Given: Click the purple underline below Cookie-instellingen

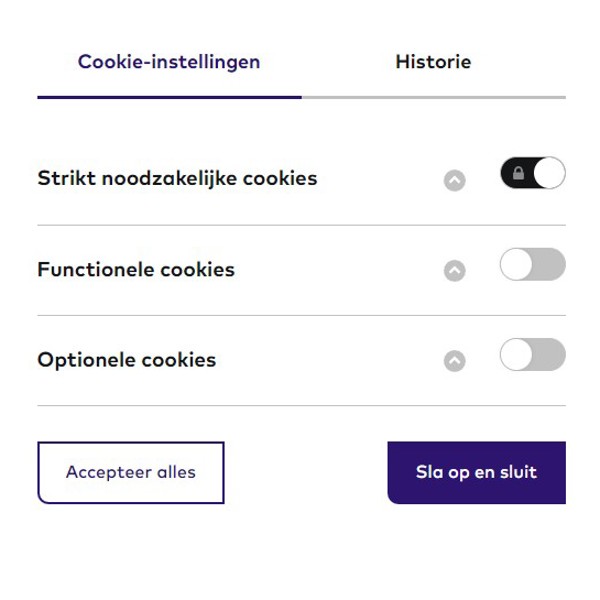Looking at the screenshot, I should click(x=169, y=97).
